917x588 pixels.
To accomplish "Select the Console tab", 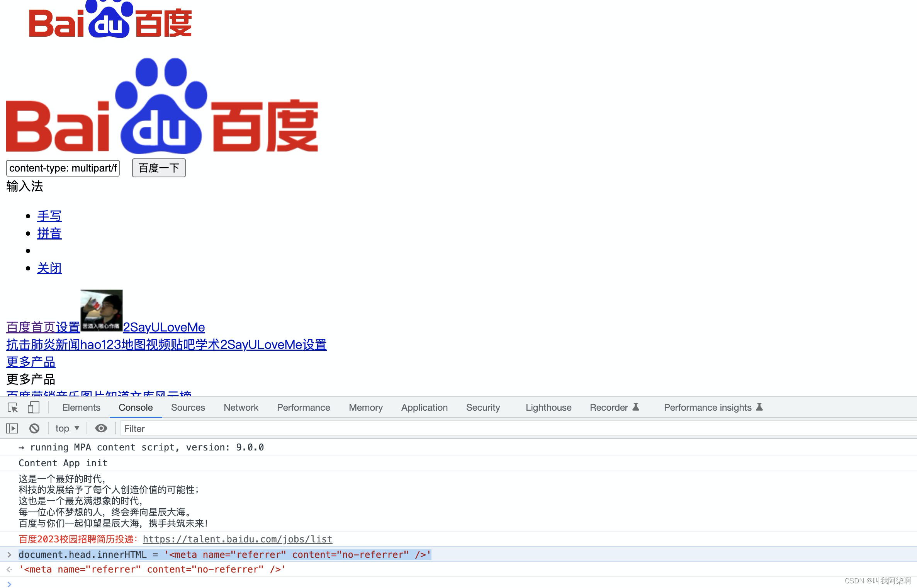I will pyautogui.click(x=136, y=408).
